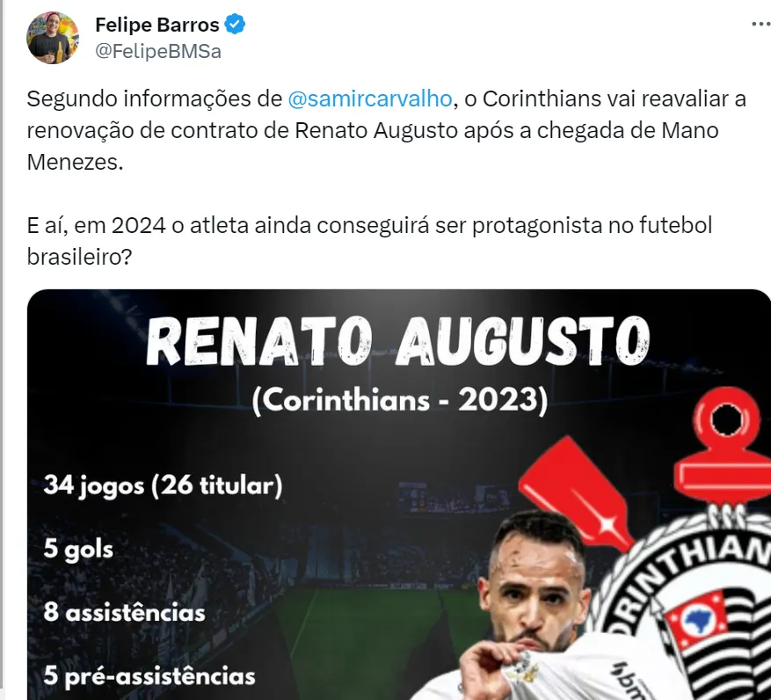Click the red stamp handle circle
This screenshot has width=771, height=700.
click(726, 419)
